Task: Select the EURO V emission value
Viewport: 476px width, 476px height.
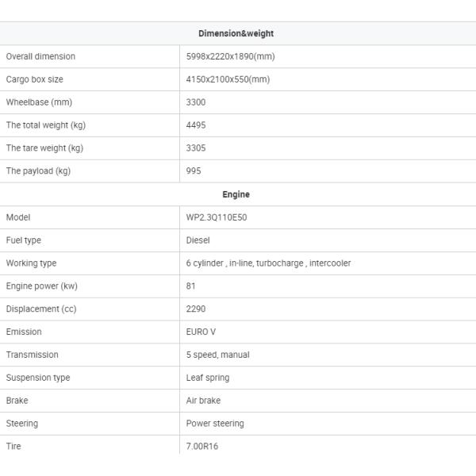Action: (201, 332)
